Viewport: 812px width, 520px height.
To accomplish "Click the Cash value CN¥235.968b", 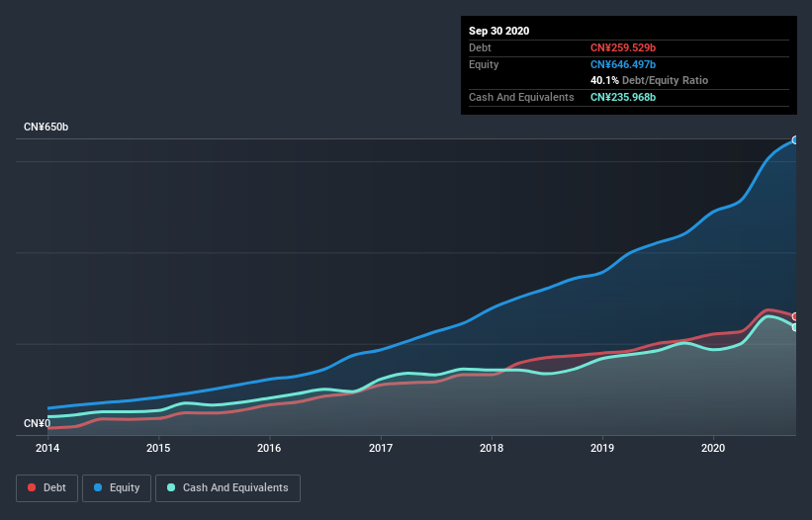I will [623, 97].
